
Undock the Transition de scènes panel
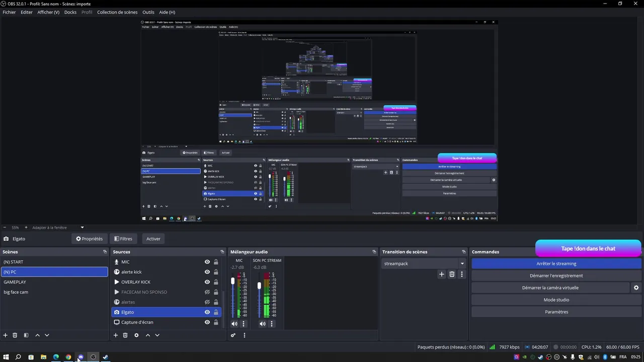[464, 252]
